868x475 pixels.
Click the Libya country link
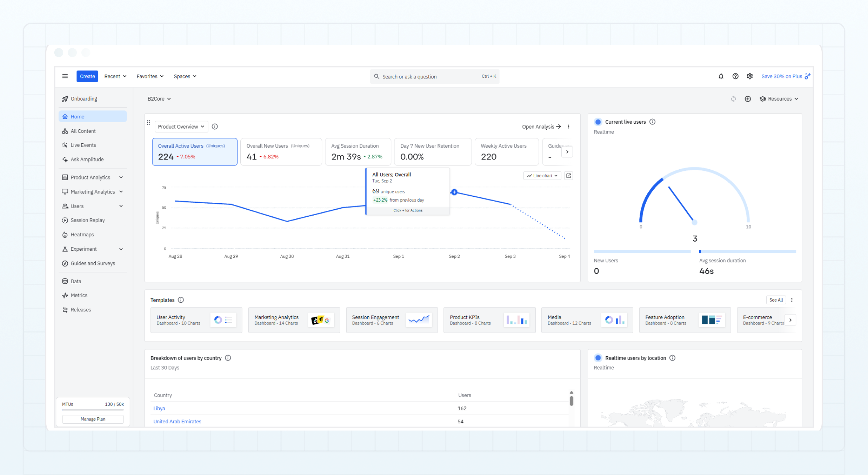pyautogui.click(x=159, y=408)
